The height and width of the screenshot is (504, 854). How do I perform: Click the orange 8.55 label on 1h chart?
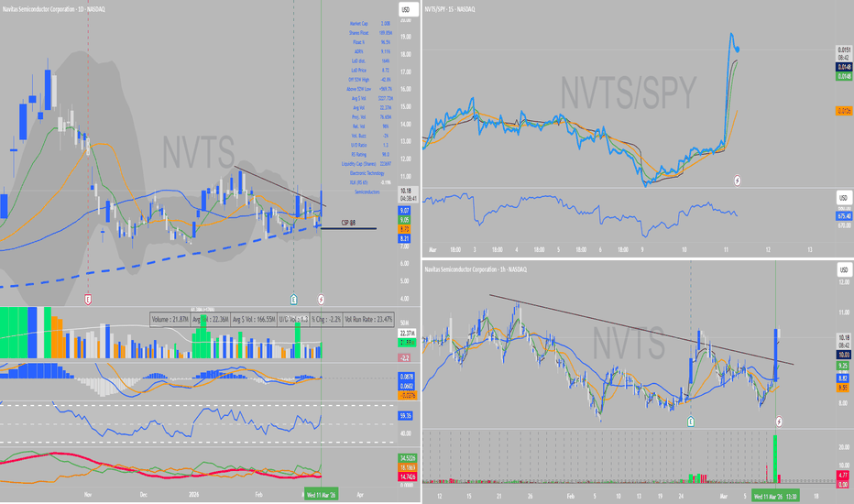pyautogui.click(x=843, y=388)
